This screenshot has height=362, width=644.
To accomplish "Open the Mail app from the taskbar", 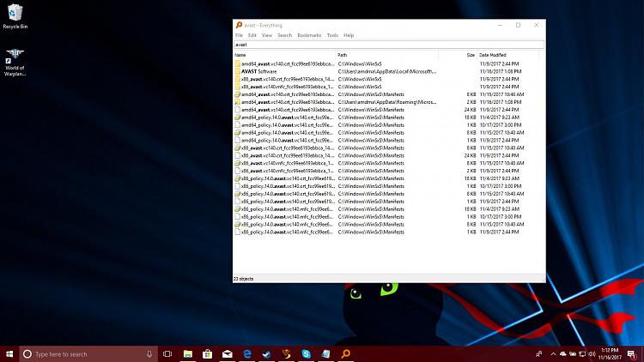I will click(x=228, y=353).
